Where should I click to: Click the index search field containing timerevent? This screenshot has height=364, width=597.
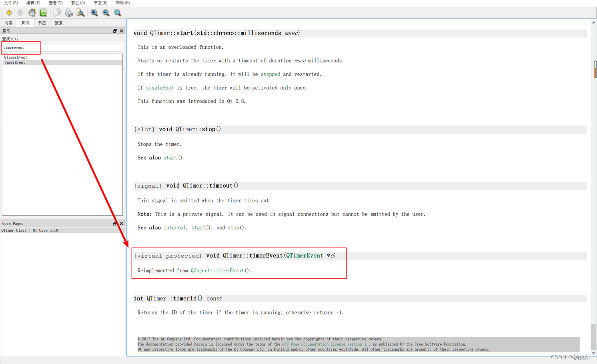[62, 48]
